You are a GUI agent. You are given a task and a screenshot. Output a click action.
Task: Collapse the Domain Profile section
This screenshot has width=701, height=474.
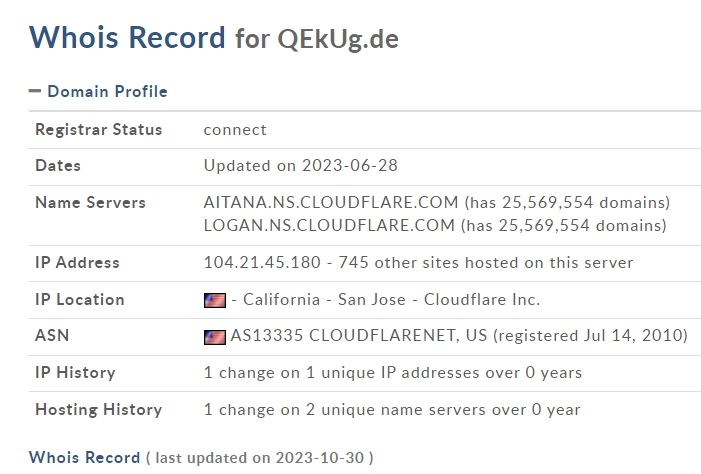[x=98, y=91]
